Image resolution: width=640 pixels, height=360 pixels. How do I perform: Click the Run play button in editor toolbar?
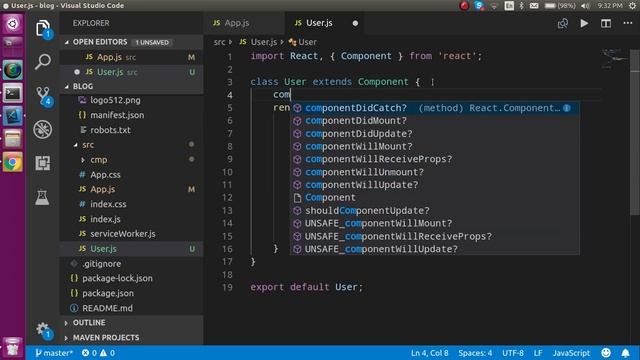pos(584,23)
